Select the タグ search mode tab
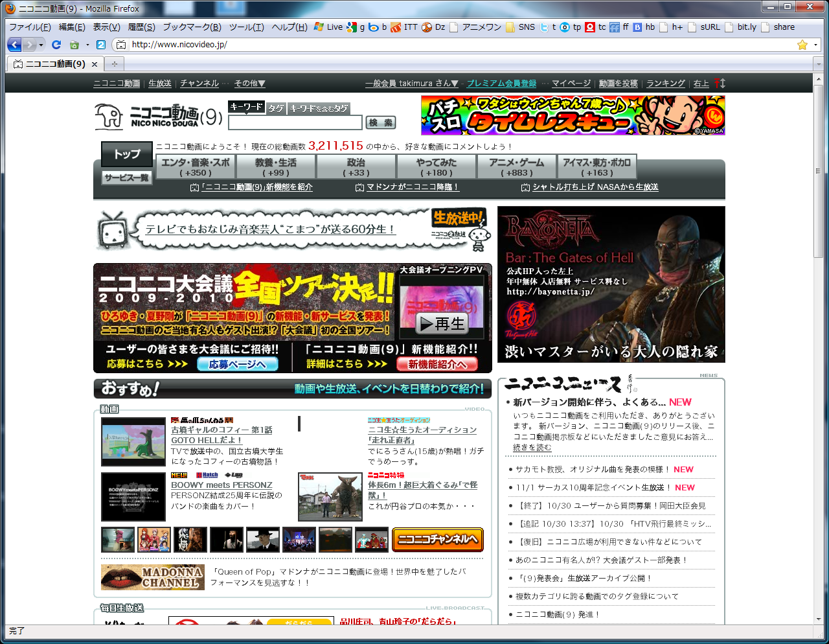This screenshot has width=829, height=644. [x=277, y=108]
